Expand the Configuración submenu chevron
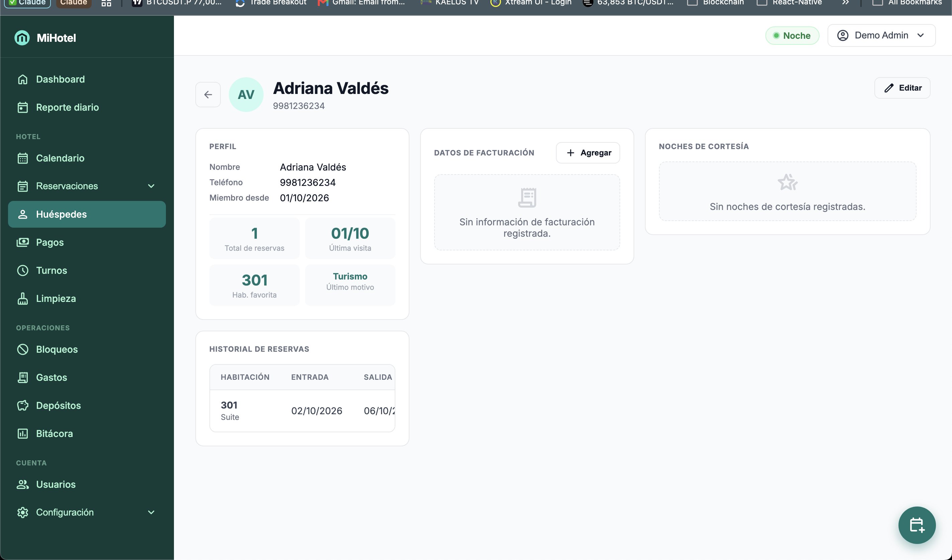 coord(151,512)
